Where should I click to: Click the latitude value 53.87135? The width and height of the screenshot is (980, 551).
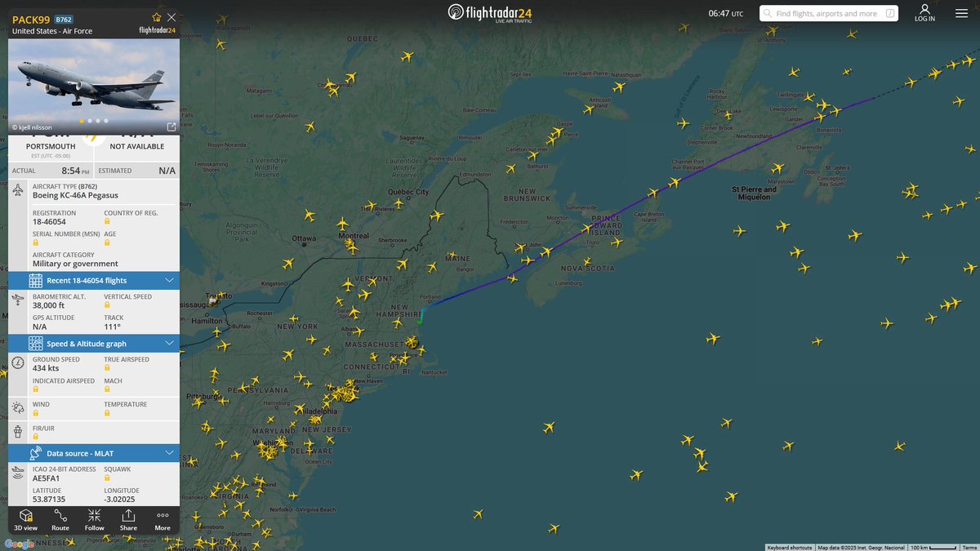pyautogui.click(x=49, y=499)
